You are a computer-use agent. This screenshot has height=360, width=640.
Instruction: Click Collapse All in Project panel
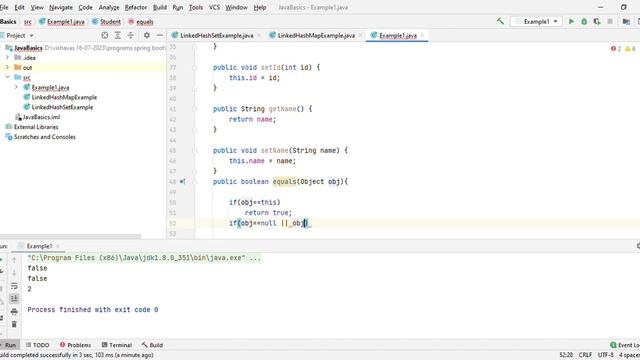[131, 36]
